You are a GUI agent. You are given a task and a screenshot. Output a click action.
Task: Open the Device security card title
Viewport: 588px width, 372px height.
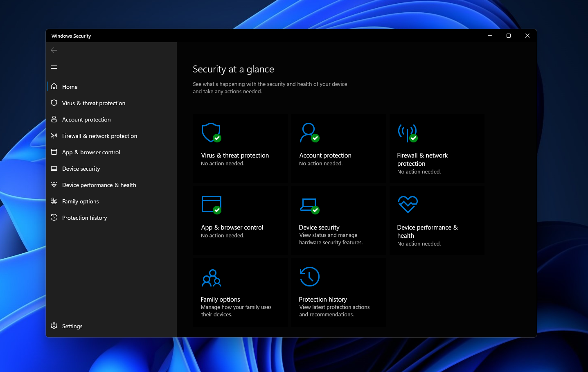pos(319,228)
